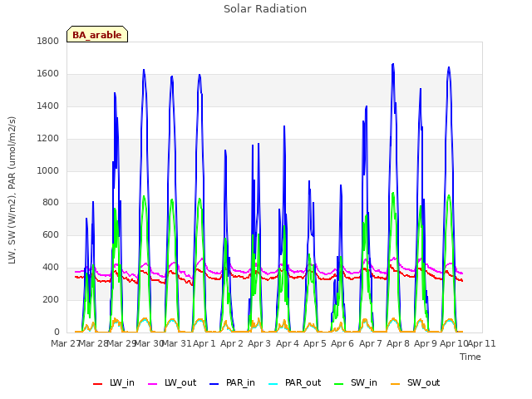The image size is (532, 399).
Task: Click the Apr 3 x-axis tick label
Action: 259,343
